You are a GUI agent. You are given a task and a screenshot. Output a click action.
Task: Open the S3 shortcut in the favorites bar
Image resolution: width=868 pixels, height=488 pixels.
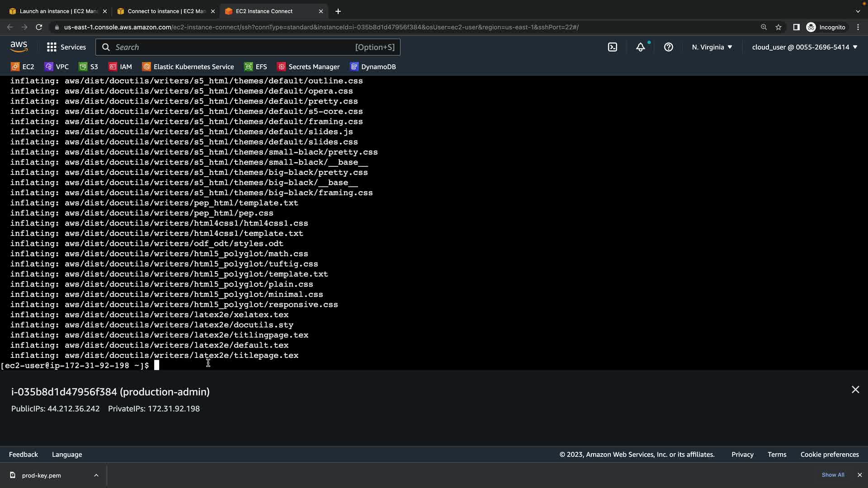point(89,67)
